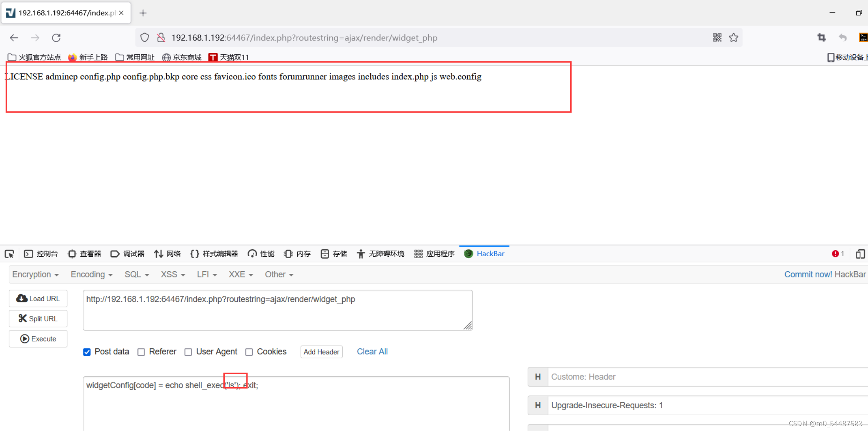This screenshot has height=431, width=868.
Task: Switch to the 网络 network devtools tab
Action: coord(167,254)
